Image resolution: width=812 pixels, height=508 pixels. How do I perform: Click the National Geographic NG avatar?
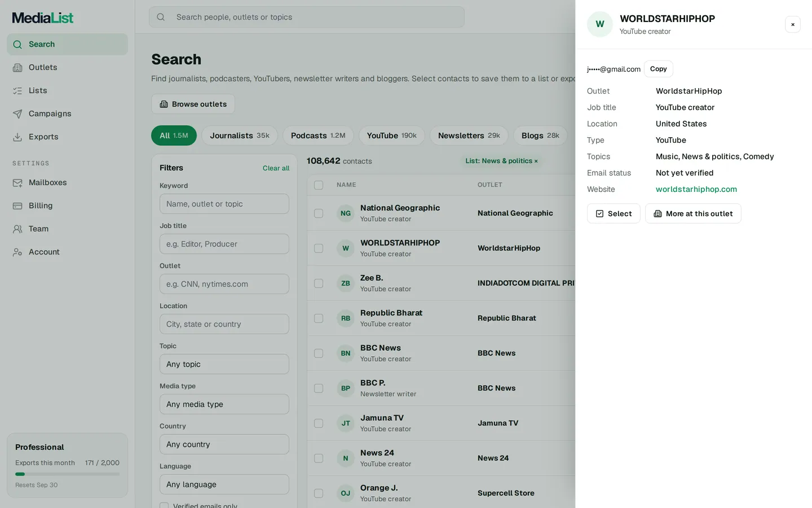(x=346, y=213)
